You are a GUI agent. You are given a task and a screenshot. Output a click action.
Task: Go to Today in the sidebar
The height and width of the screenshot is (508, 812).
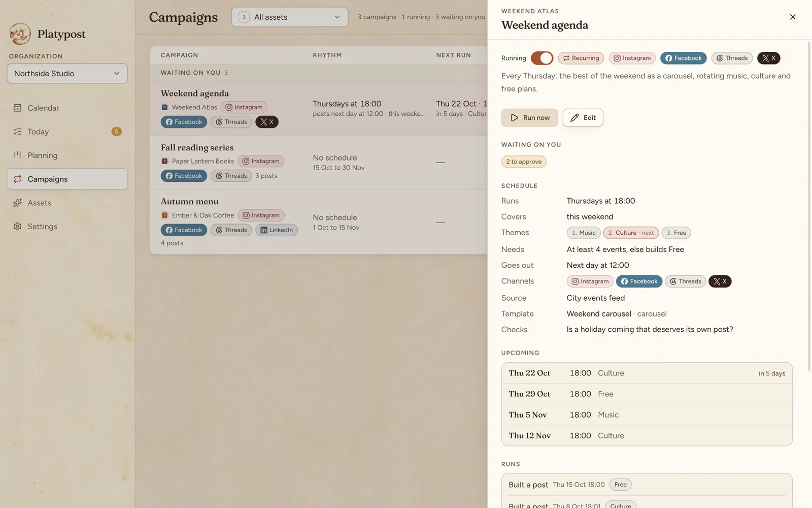pos(67,132)
